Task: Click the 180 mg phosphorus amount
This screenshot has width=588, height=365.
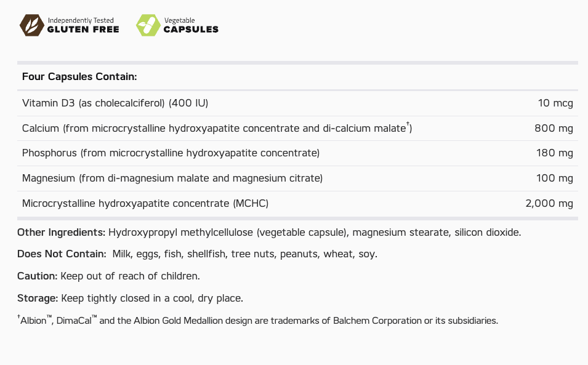Action: pyautogui.click(x=554, y=153)
